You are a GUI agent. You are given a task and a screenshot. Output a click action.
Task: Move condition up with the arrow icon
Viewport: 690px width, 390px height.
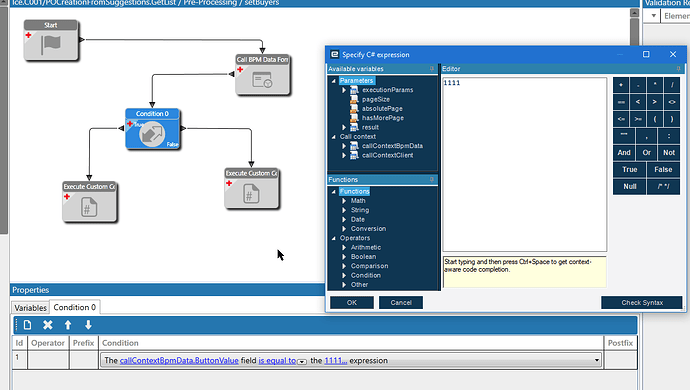[68, 325]
